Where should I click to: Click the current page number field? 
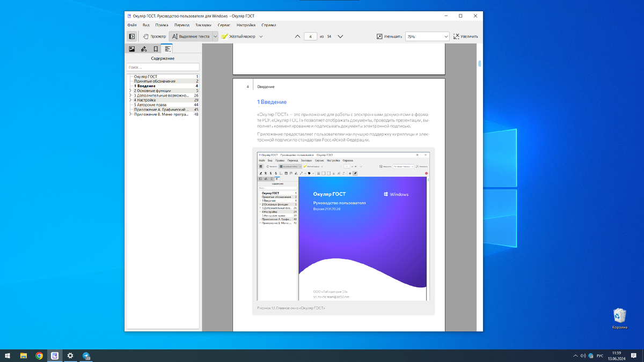(310, 36)
